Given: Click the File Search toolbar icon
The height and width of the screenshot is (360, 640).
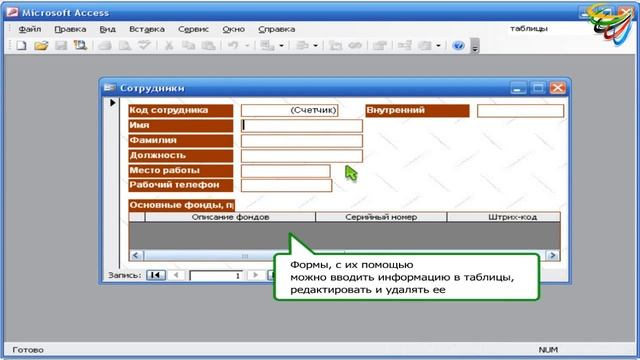Looking at the screenshot, I should (x=80, y=45).
